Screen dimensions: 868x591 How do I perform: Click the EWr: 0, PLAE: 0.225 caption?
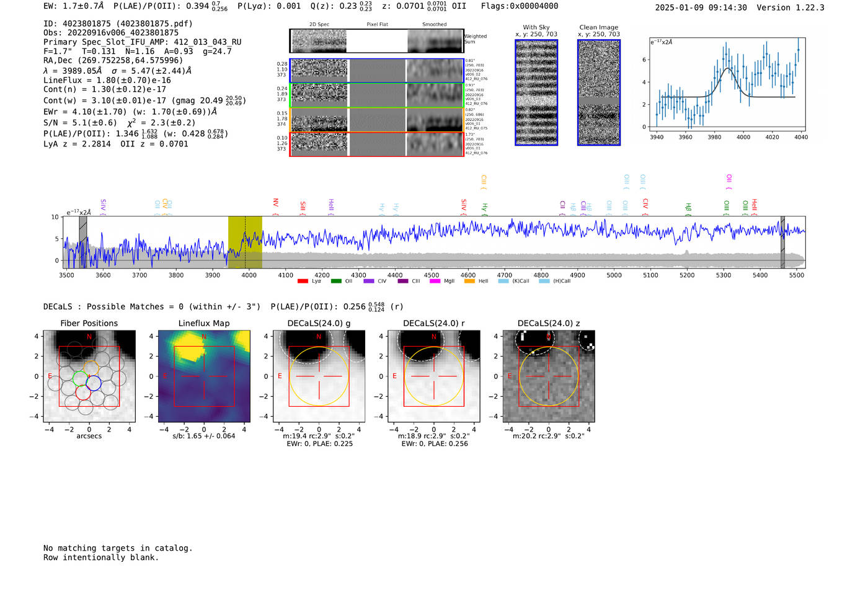[319, 444]
